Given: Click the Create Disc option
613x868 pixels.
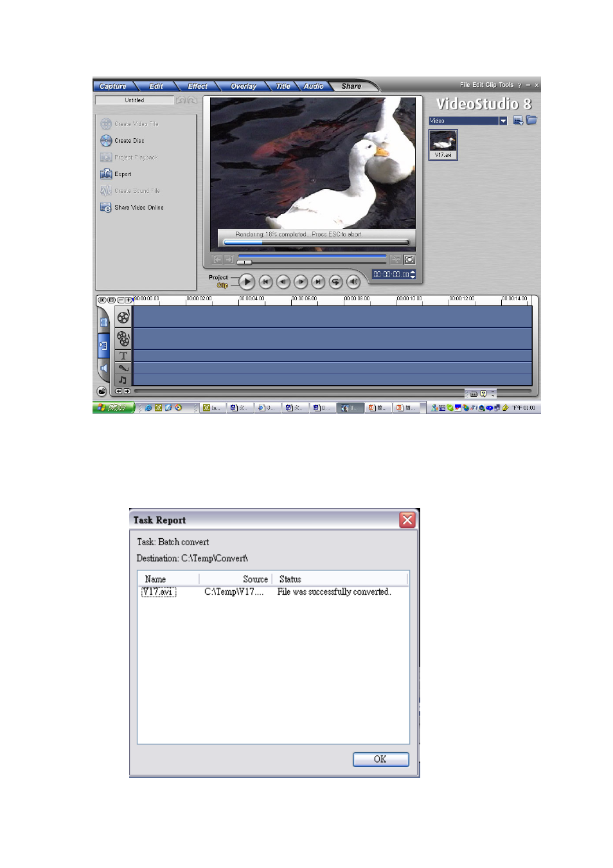Looking at the screenshot, I should coord(122,141).
